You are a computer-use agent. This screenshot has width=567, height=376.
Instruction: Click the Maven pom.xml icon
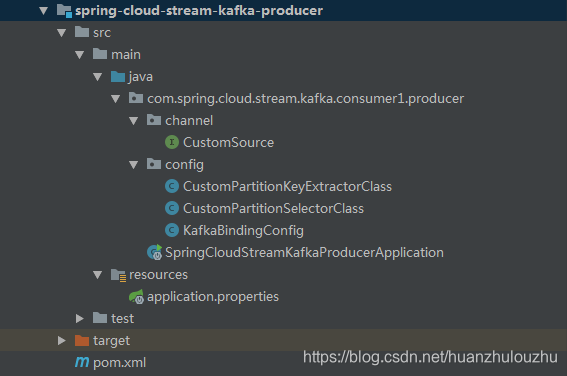tap(82, 362)
